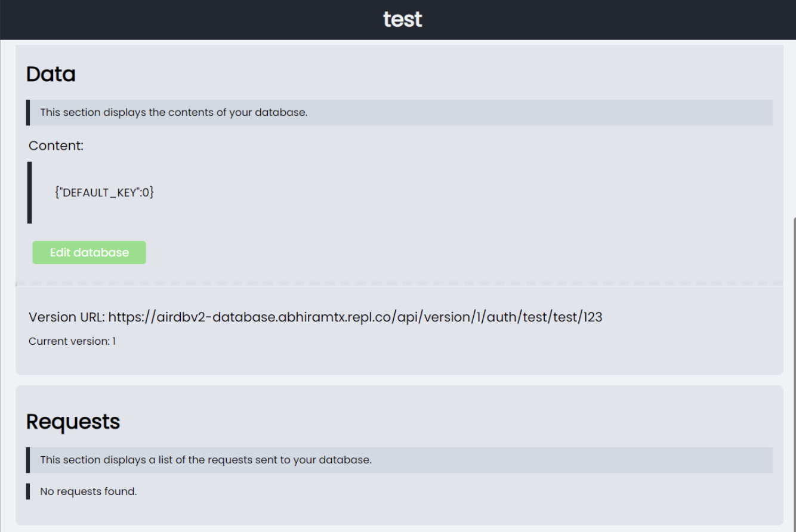Click the Edit database button
This screenshot has width=796, height=532.
tap(89, 252)
